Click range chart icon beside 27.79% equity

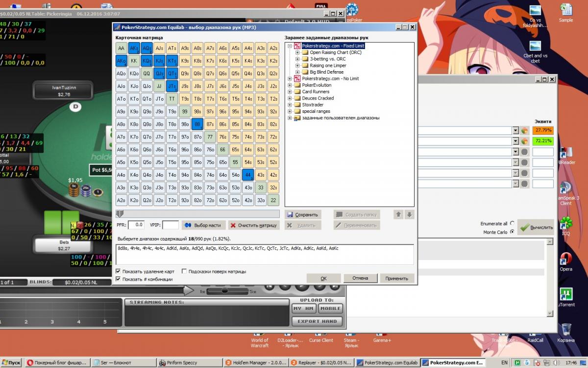point(525,131)
